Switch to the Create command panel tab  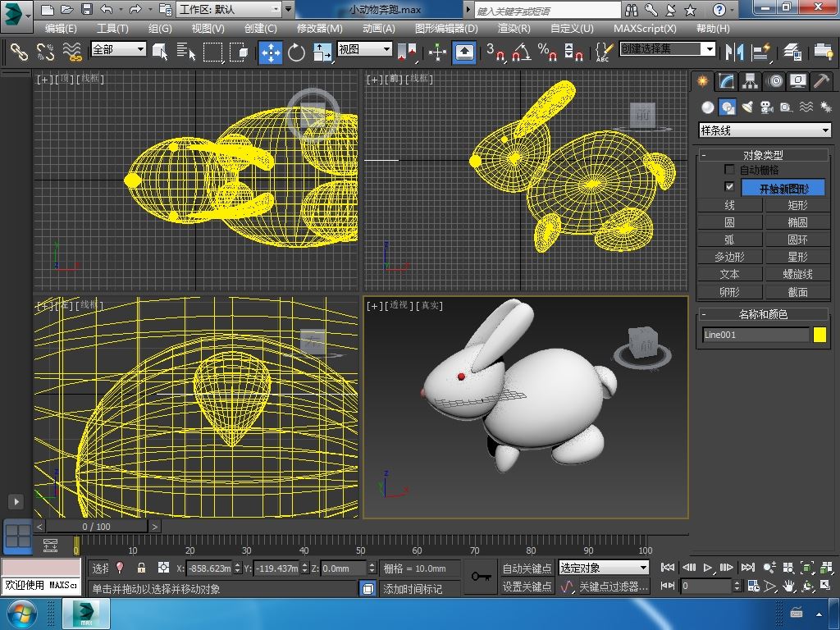tap(702, 81)
